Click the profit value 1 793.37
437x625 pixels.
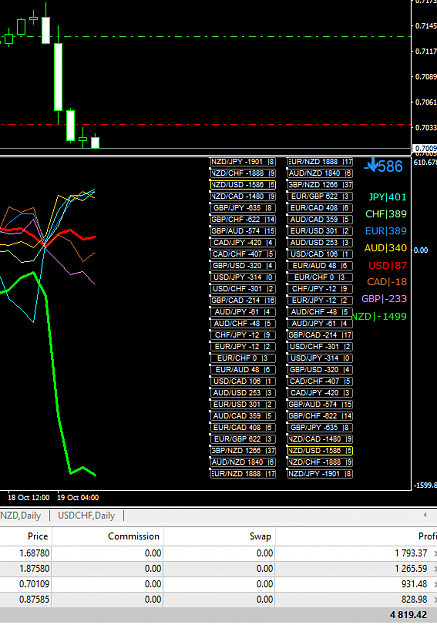pos(411,553)
